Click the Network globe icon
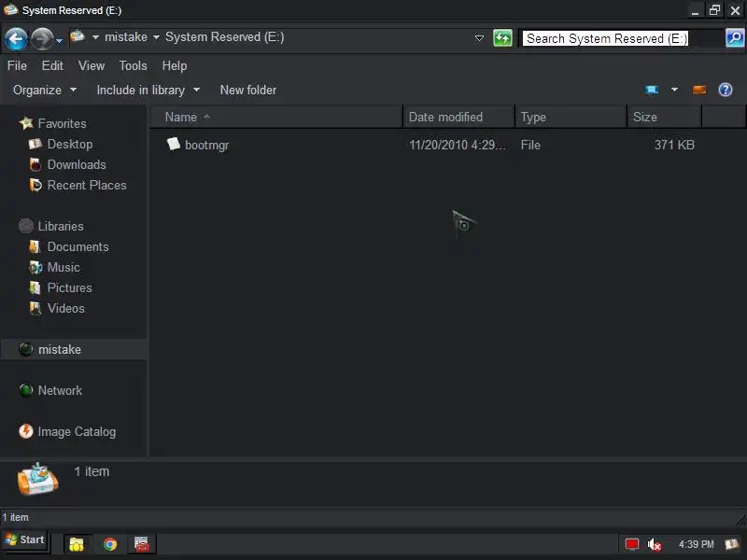 click(x=26, y=390)
